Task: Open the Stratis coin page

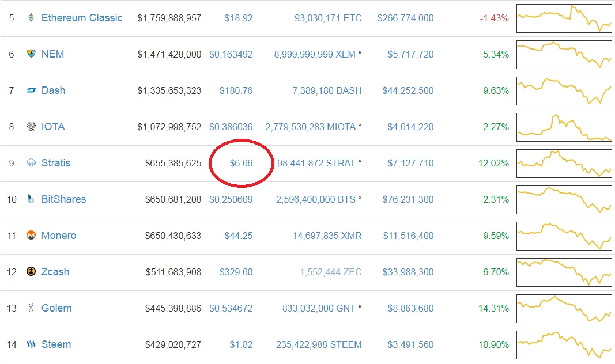Action: (56, 163)
